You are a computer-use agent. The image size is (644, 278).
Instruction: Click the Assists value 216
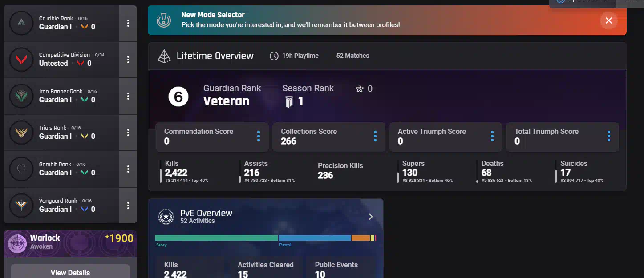point(251,173)
